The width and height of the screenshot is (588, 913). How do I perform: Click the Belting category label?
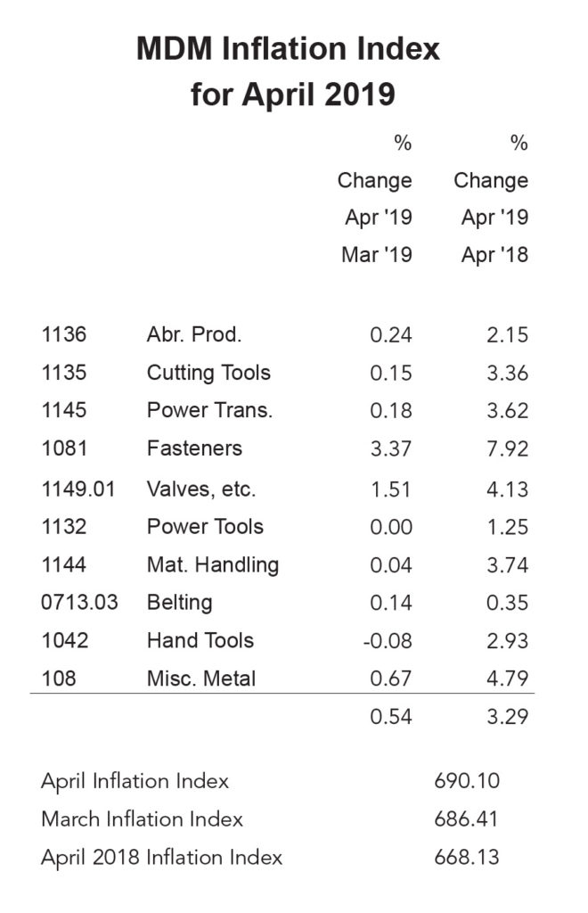pos(179,603)
